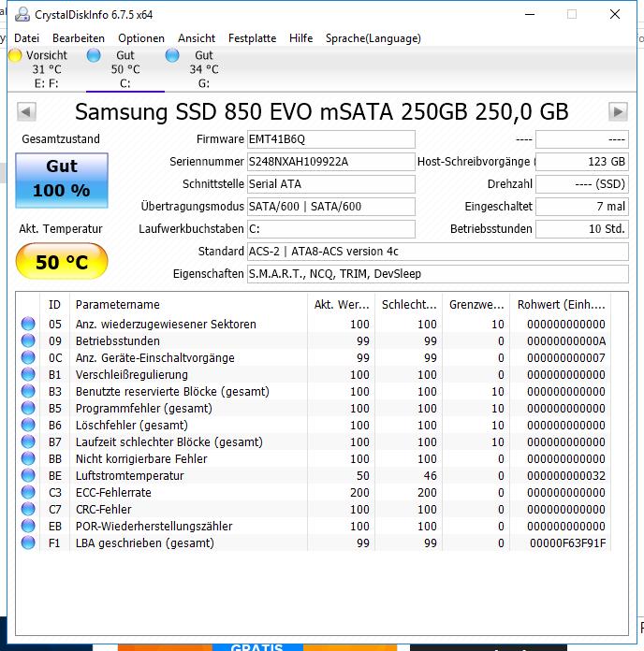Click the Übertragungsmodus field SATA/600

coord(331,207)
